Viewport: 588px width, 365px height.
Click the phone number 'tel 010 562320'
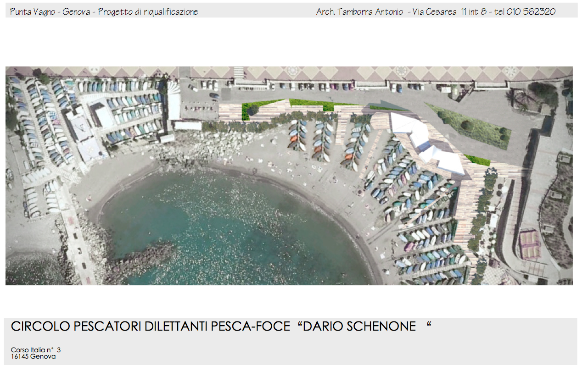coord(525,11)
